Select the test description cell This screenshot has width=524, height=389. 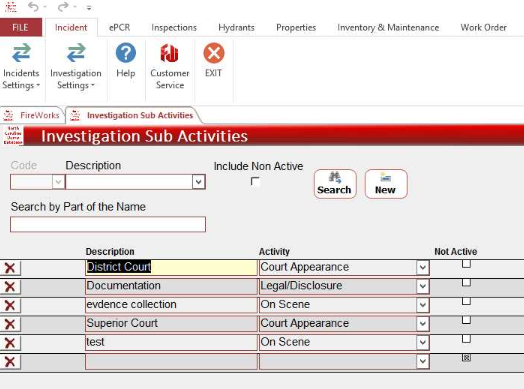pos(171,343)
